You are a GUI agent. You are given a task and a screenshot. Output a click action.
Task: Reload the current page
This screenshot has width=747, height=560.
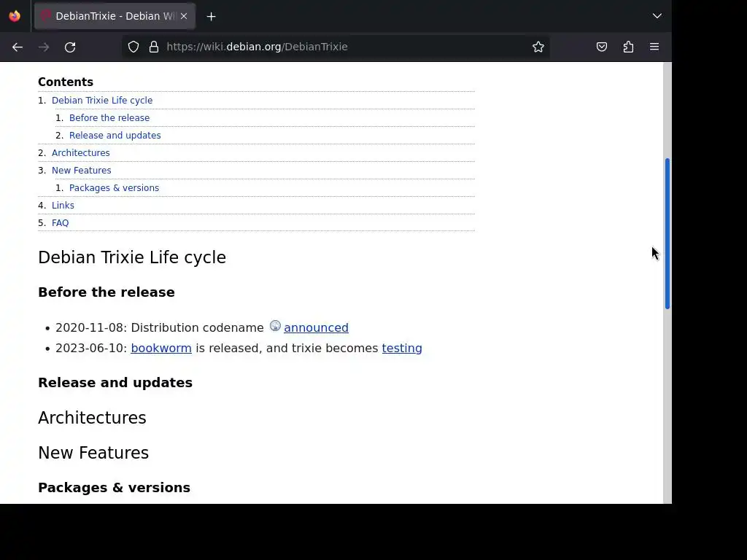70,47
